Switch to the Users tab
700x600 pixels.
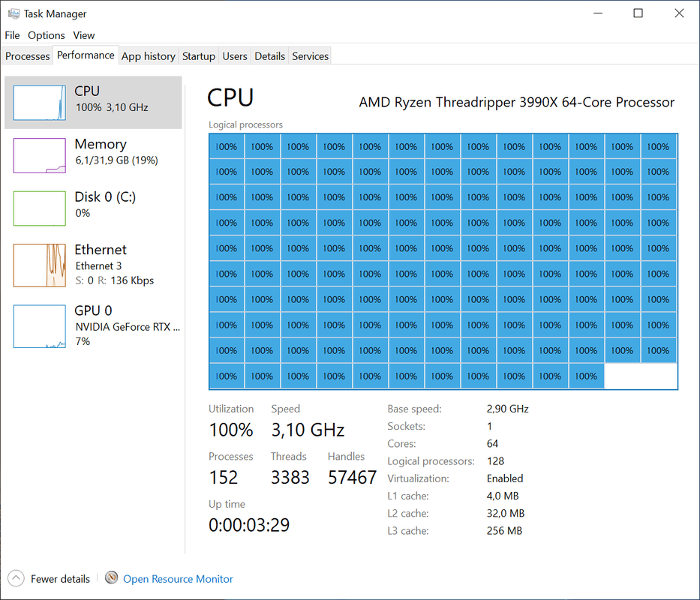(234, 55)
